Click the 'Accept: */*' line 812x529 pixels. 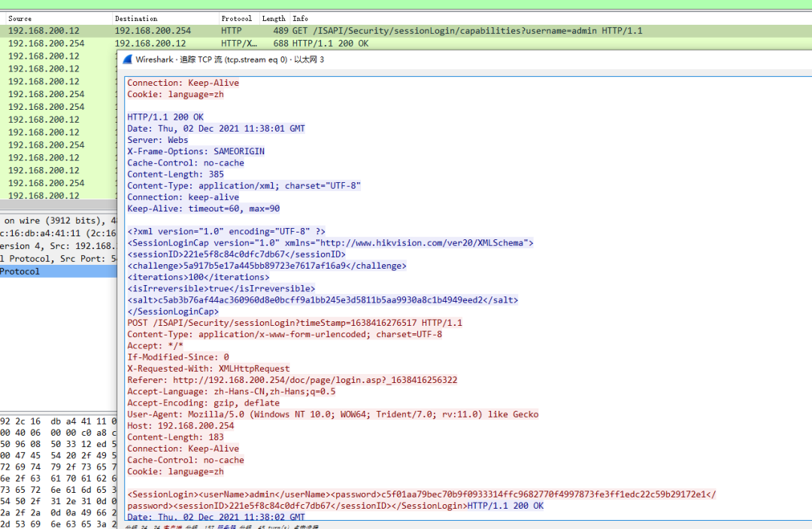pyautogui.click(x=155, y=345)
